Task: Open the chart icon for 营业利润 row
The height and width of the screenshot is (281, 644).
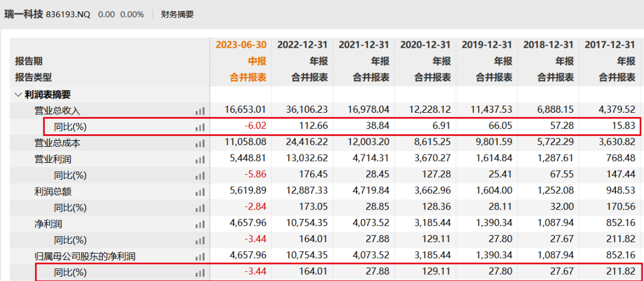Action: pos(200,159)
